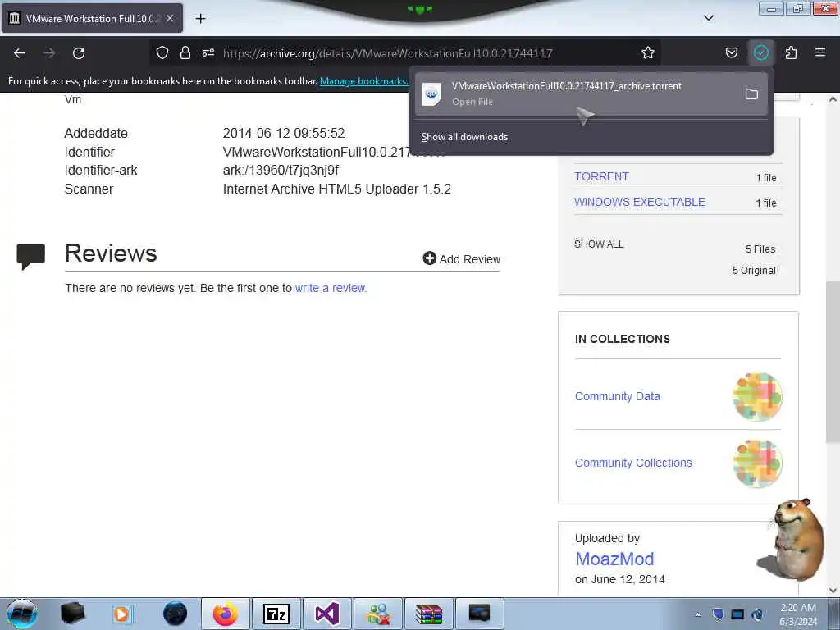Click the Manage bookmarks link
Screen dimensions: 840x630
tap(363, 81)
